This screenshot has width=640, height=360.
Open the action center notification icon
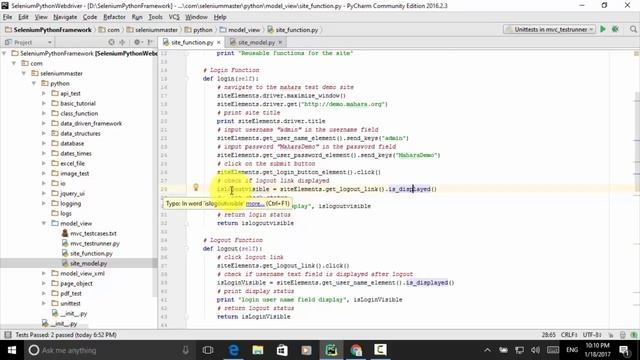(624, 350)
